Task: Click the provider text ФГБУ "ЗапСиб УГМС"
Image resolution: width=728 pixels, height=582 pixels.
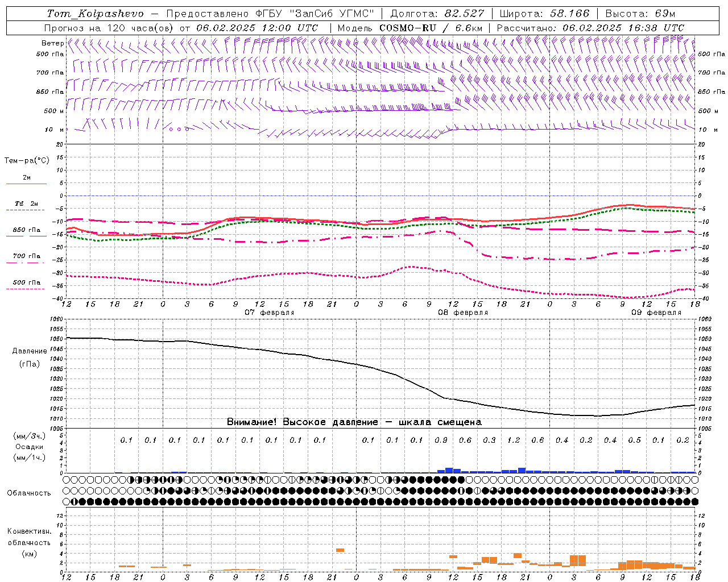Action: click(315, 14)
